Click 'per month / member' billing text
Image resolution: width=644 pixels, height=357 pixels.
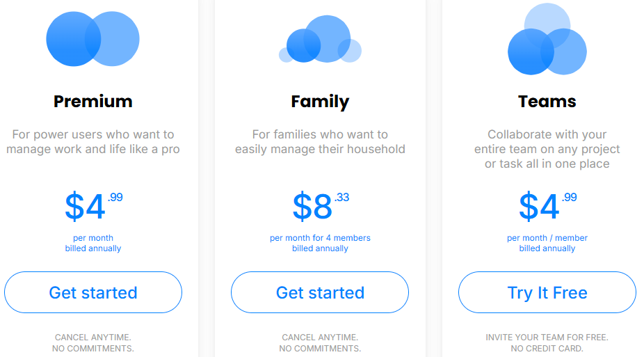(x=547, y=238)
